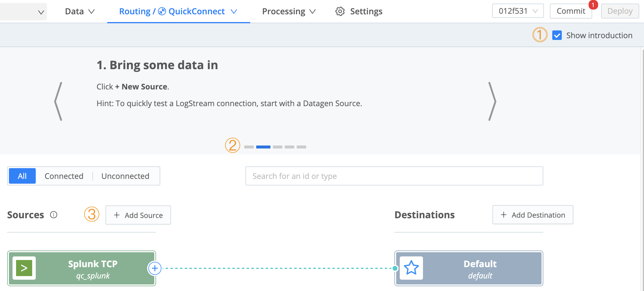The image size is (644, 291).
Task: Click the Datagen Source hint text
Action: coord(229,103)
